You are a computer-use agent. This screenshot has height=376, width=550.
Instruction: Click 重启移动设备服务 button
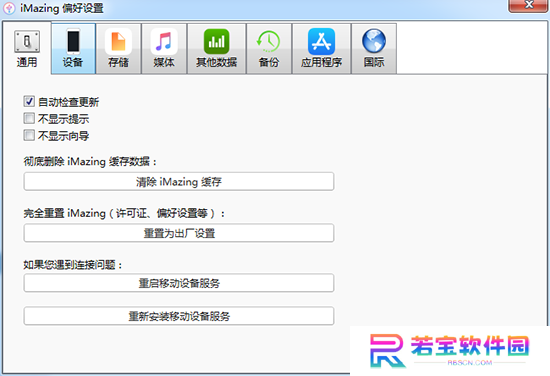pos(179,283)
